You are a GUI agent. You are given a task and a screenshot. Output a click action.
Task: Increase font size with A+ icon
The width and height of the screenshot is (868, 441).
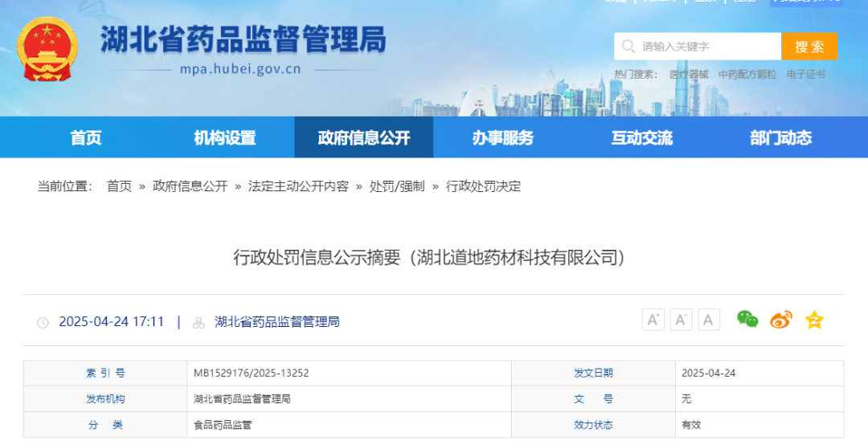point(653,320)
